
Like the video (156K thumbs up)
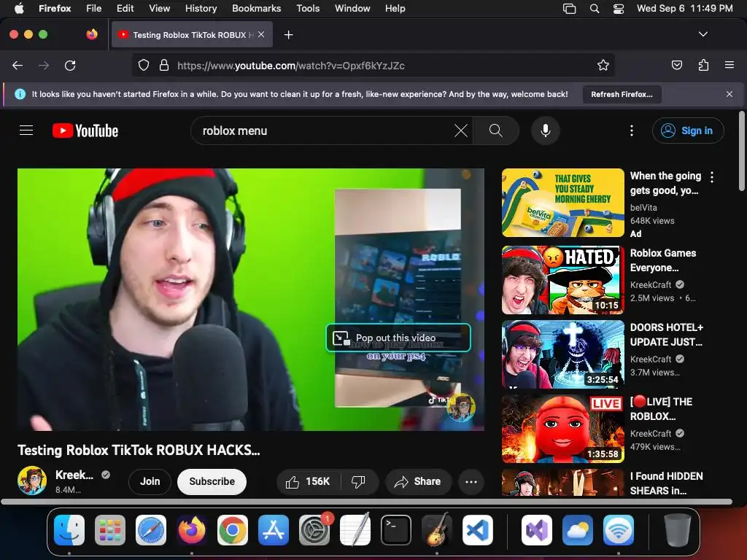[x=309, y=481]
